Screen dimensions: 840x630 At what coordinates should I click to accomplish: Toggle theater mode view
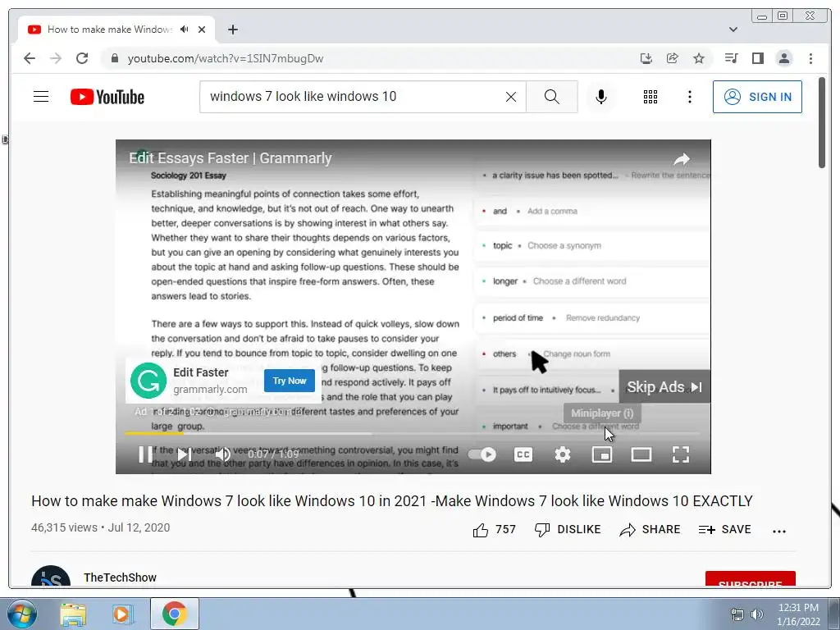point(641,454)
